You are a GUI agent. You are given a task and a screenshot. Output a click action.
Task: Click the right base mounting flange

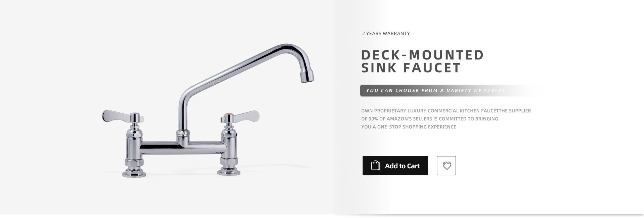(x=229, y=172)
